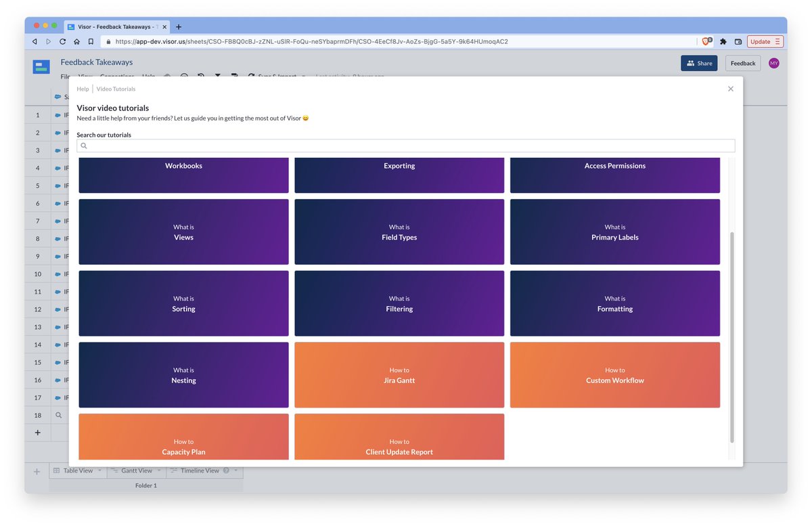Screen dimensions: 812x526
Task: Click the sync refresh icon next to Sync & Import
Action: point(251,77)
